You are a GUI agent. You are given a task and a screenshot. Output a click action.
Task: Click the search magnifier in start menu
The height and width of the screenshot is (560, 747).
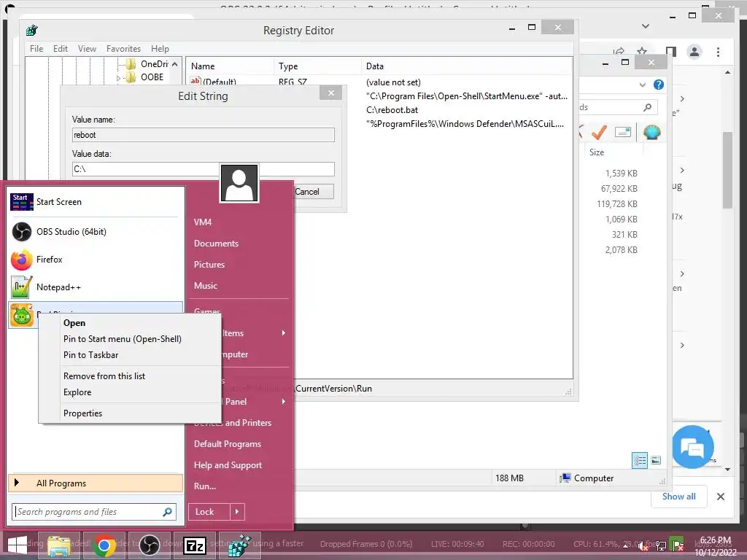pos(167,512)
